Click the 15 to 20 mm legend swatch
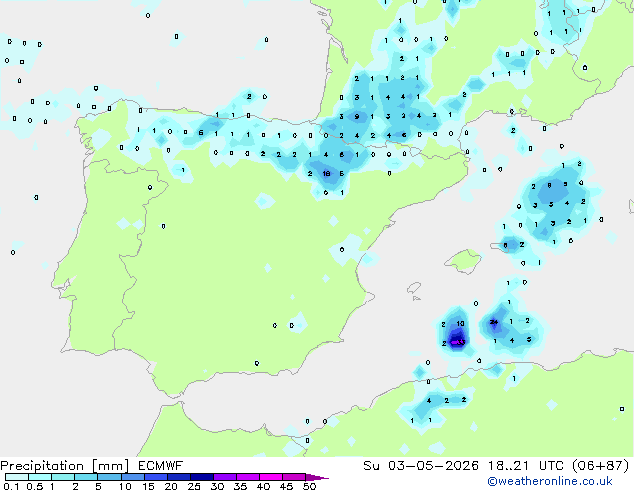Viewport: 634px width, 490px height. click(155, 477)
